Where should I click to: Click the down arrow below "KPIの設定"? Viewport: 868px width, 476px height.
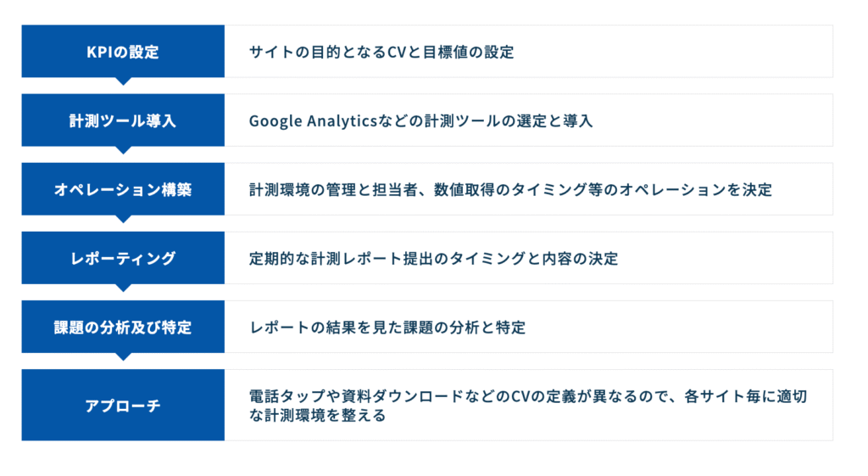[x=124, y=81]
